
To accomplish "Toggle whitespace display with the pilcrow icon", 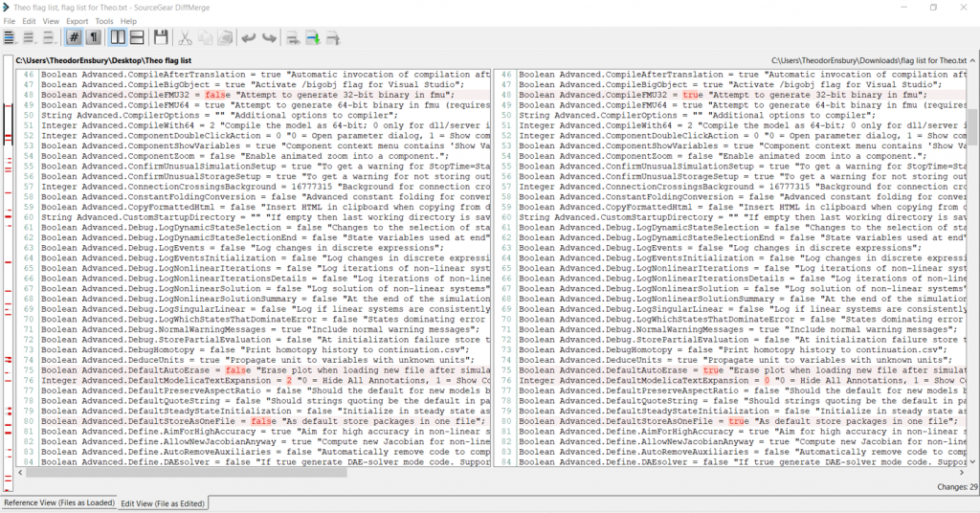I will point(93,37).
